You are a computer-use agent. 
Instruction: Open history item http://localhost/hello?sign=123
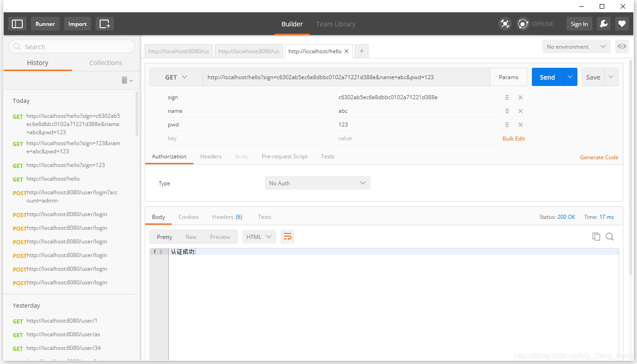(x=66, y=165)
